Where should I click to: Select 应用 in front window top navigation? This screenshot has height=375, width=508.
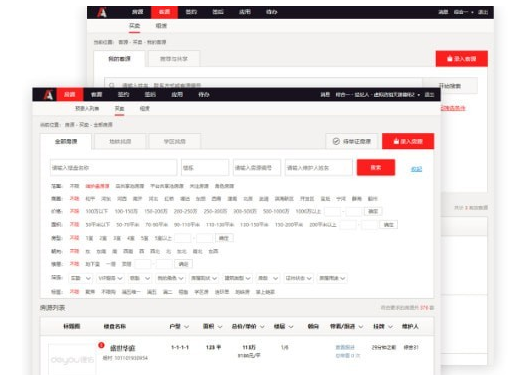pos(177,95)
